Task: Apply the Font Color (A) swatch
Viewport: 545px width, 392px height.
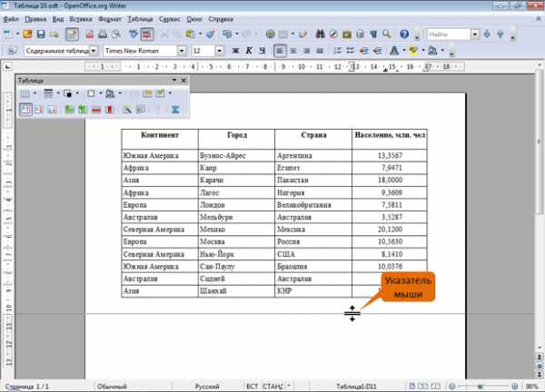Action: [x=394, y=51]
